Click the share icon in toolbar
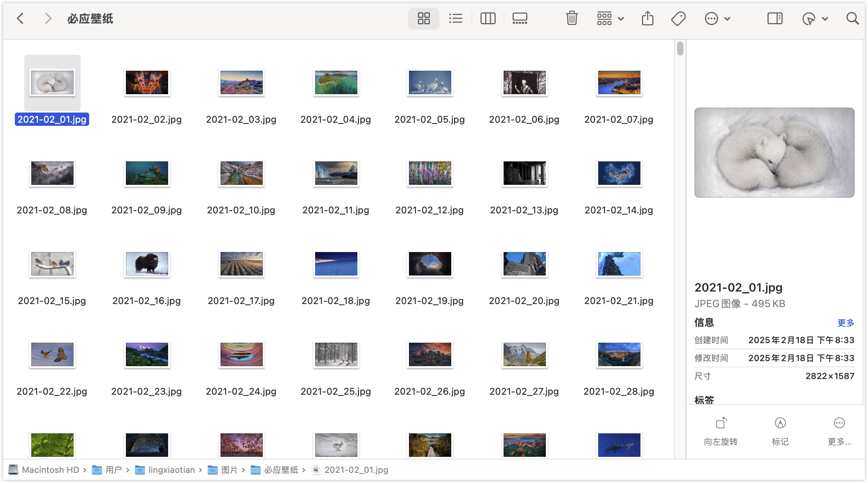This screenshot has height=483, width=868. pyautogui.click(x=647, y=18)
